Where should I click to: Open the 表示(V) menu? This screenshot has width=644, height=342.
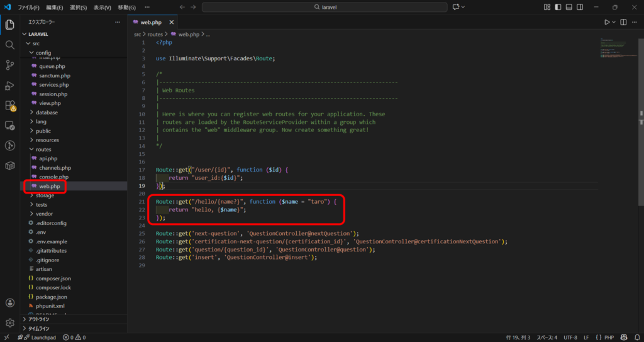(103, 7)
